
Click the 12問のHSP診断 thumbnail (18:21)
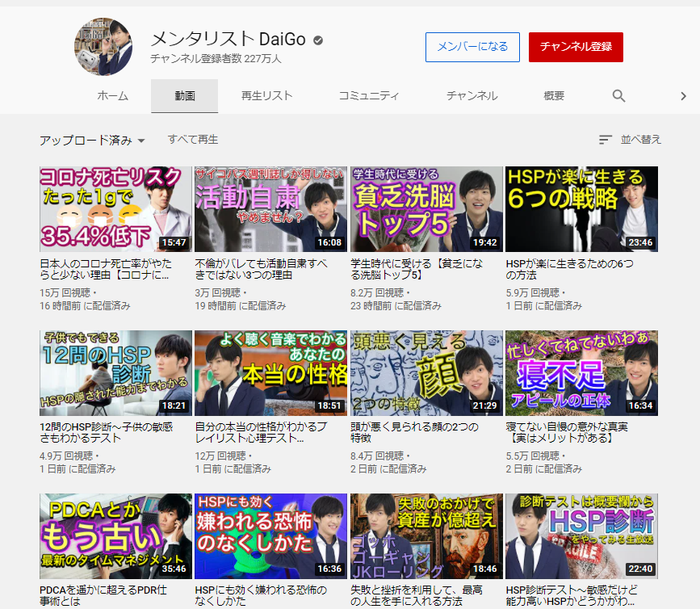point(115,373)
